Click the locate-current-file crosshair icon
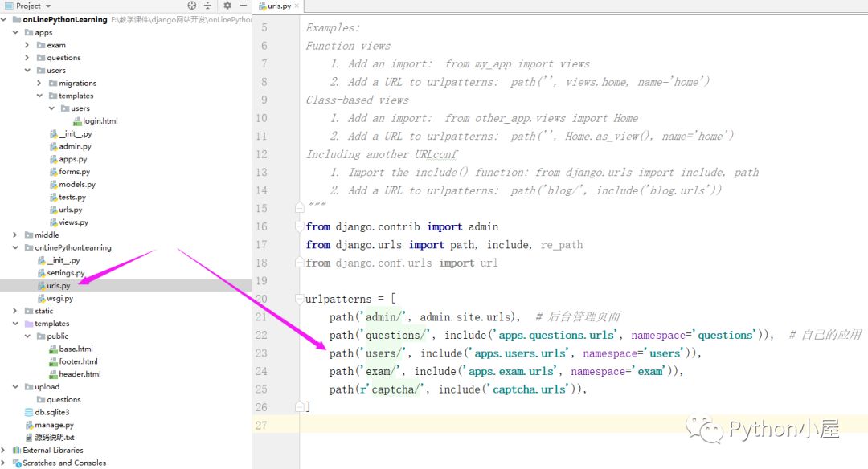 click(191, 6)
